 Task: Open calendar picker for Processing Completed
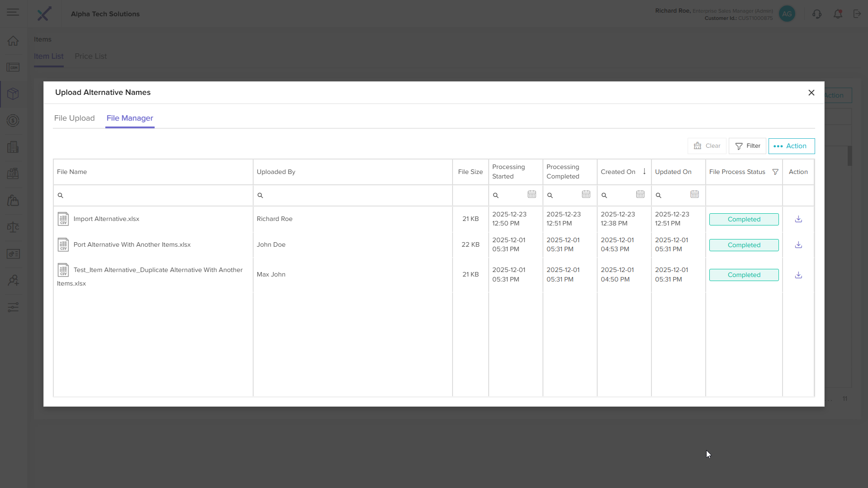[586, 194]
